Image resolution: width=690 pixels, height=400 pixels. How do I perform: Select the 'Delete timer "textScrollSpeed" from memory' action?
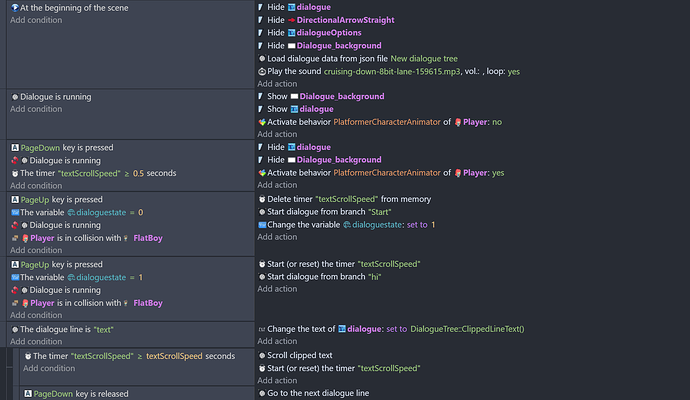[x=345, y=199]
